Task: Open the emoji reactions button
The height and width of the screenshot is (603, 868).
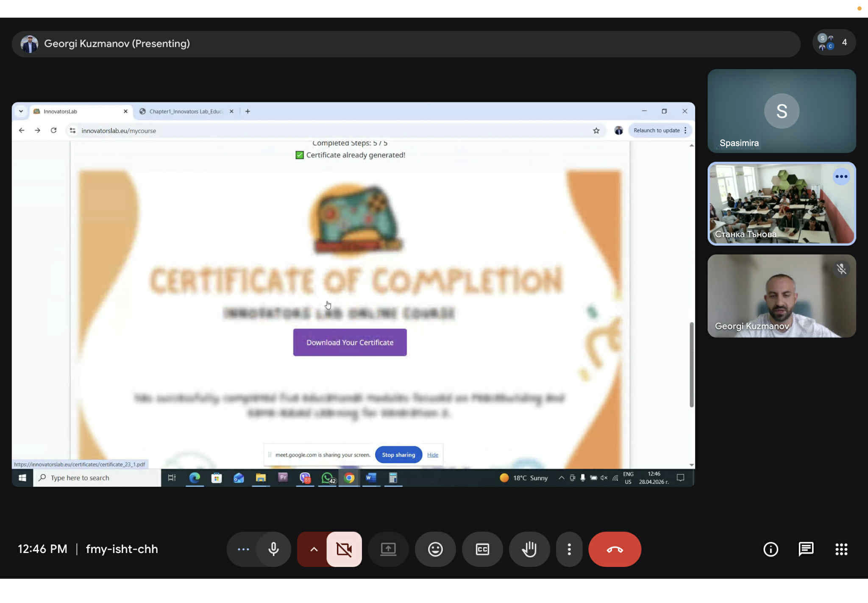Action: point(435,549)
